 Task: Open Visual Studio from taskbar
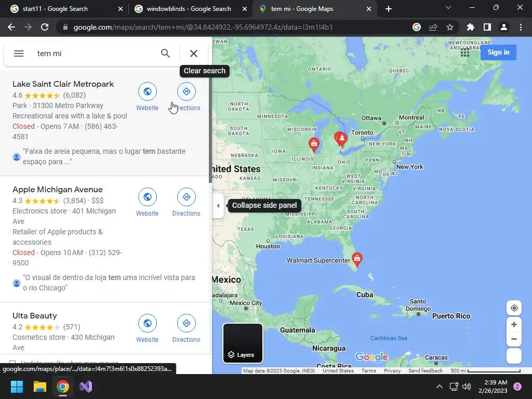86,387
